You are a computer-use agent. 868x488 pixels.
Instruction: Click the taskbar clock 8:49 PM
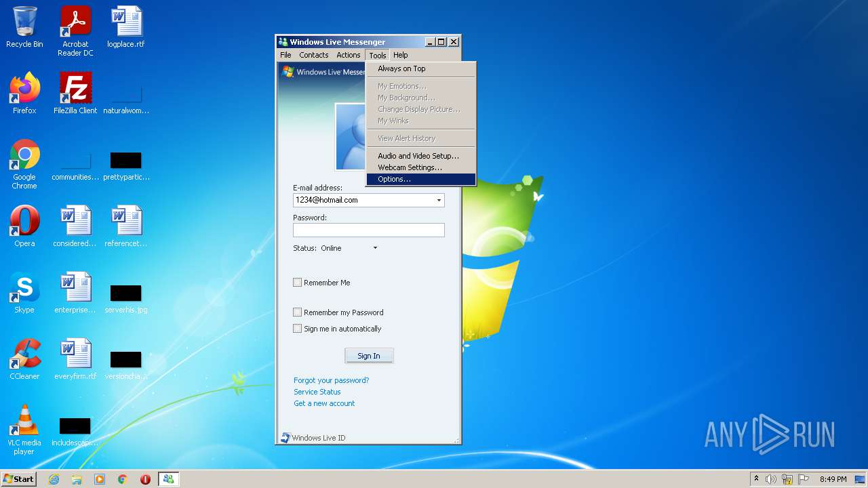833,479
